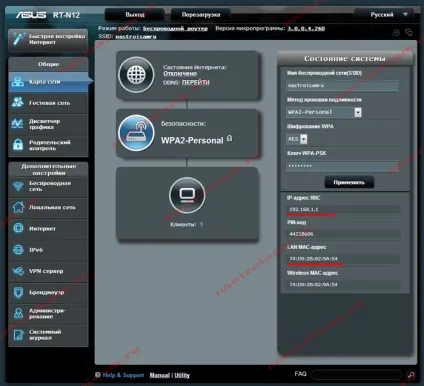
Task: Open Internet (WAN) globe icon
Action: [x=18, y=228]
